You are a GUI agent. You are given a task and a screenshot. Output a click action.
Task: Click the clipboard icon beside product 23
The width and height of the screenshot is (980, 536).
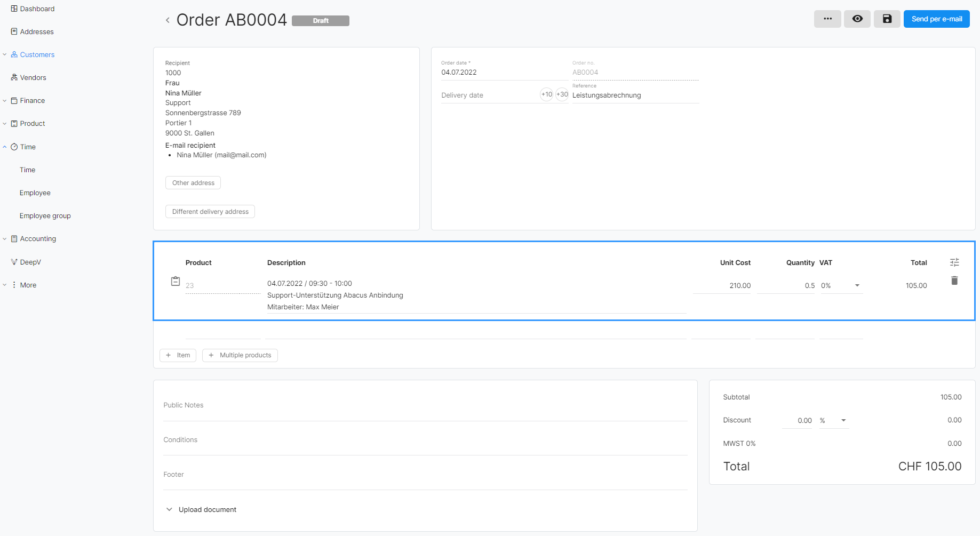176,281
